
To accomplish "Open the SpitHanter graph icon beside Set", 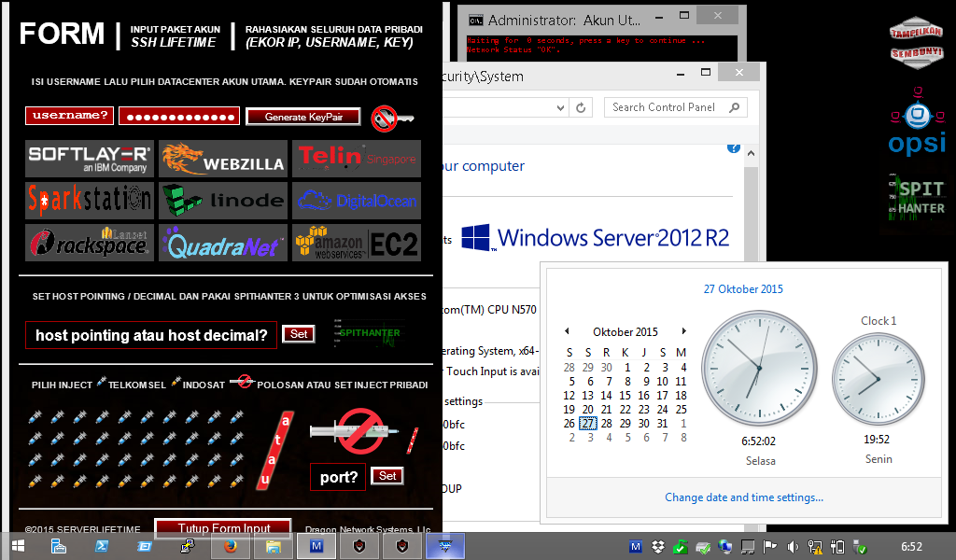I will pos(369,334).
